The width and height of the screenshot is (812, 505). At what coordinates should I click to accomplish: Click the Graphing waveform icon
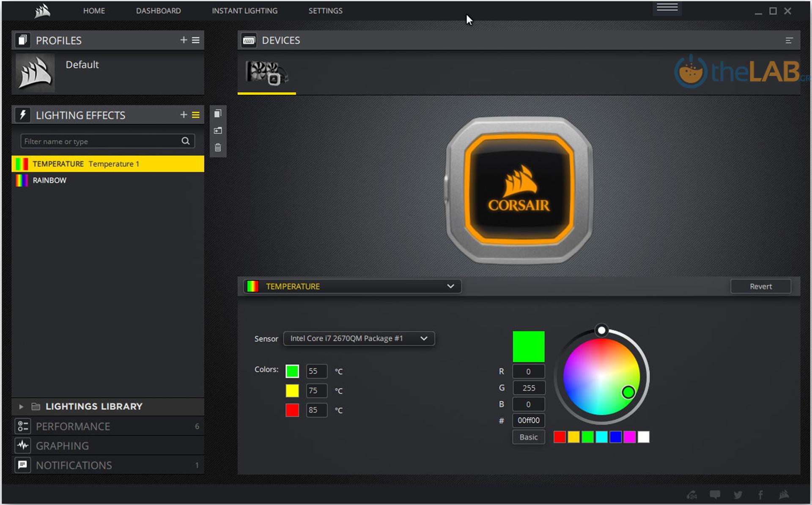click(x=23, y=445)
